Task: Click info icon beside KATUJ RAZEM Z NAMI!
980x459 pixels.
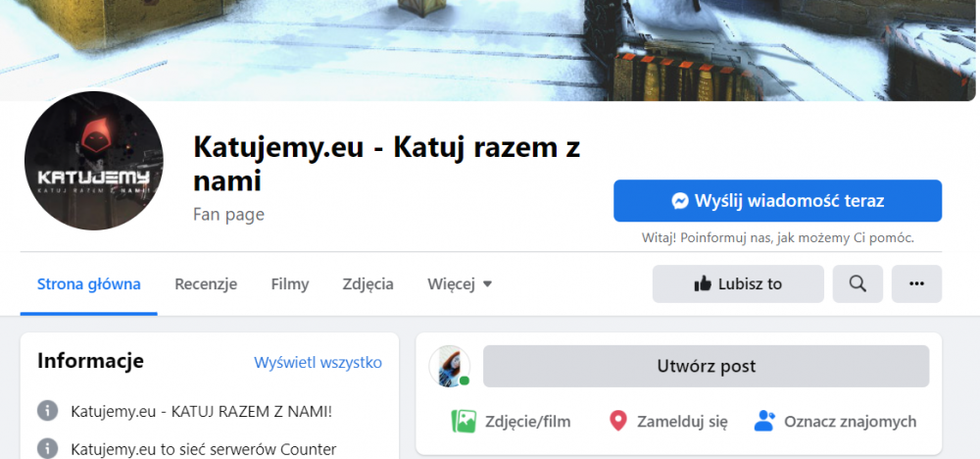Action: tap(47, 412)
